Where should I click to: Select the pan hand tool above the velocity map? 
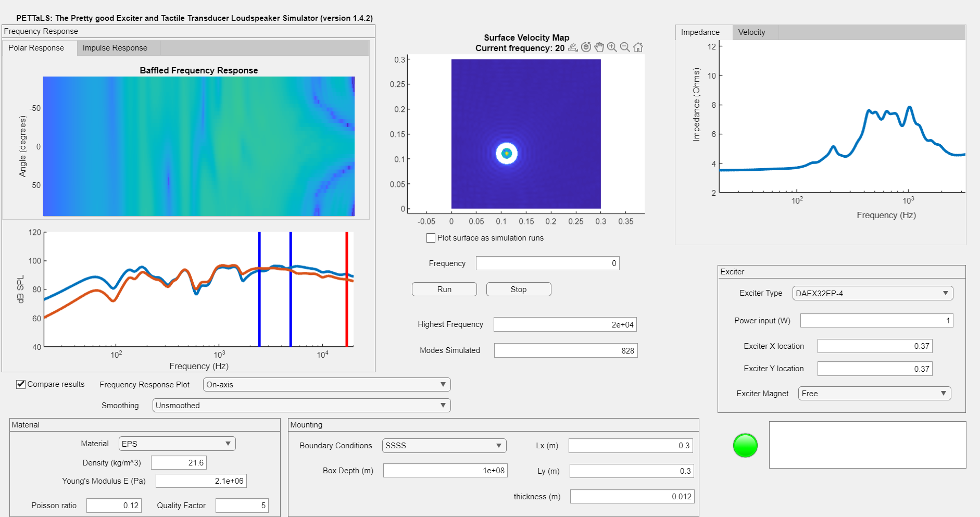point(599,47)
